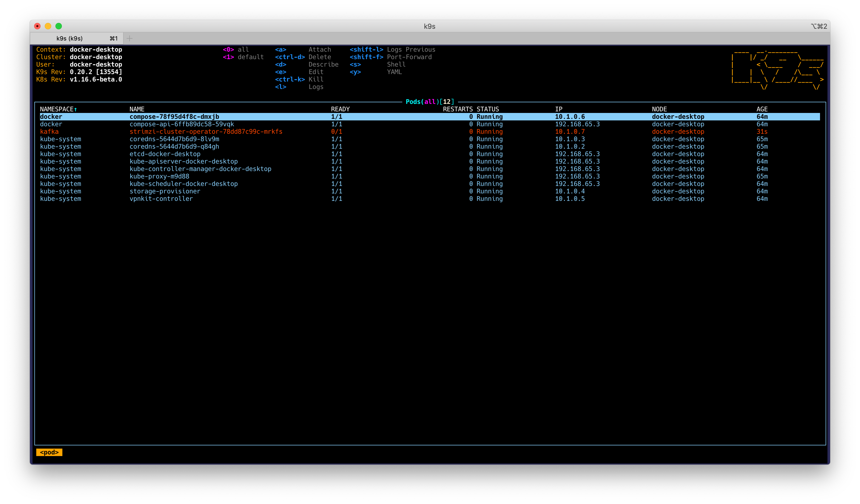The height and width of the screenshot is (504, 860).
Task: Click the User: docker-desktop value
Action: pyautogui.click(x=96, y=64)
